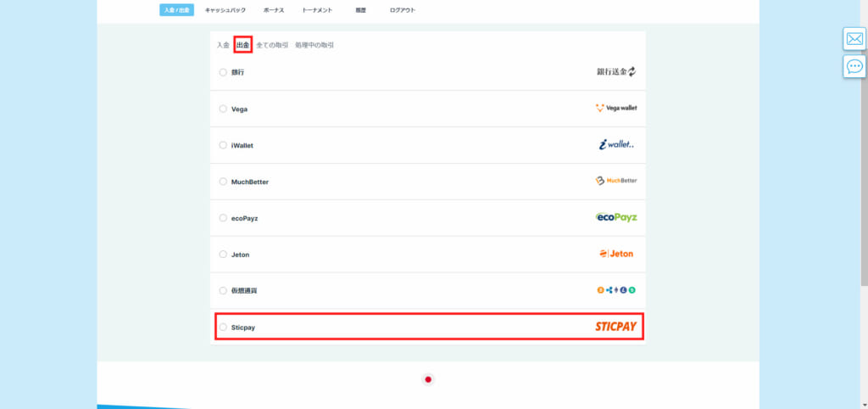Select the Sticpay radio button

coord(223,327)
